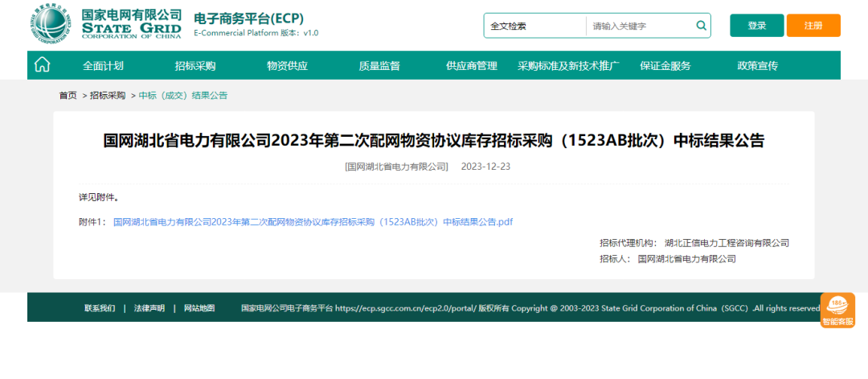Image resolution: width=868 pixels, height=379 pixels.
Task: Click the 注册 button
Action: click(813, 26)
